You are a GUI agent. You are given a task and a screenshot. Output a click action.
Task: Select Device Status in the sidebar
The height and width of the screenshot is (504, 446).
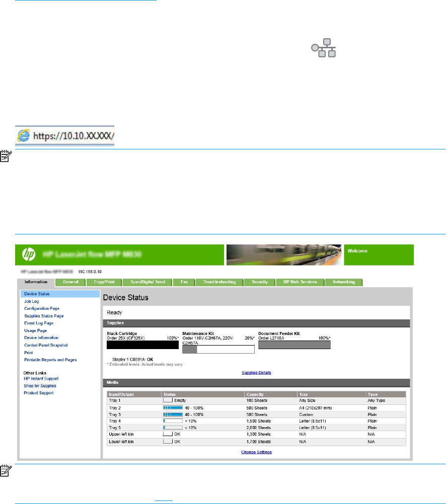pyautogui.click(x=60, y=294)
